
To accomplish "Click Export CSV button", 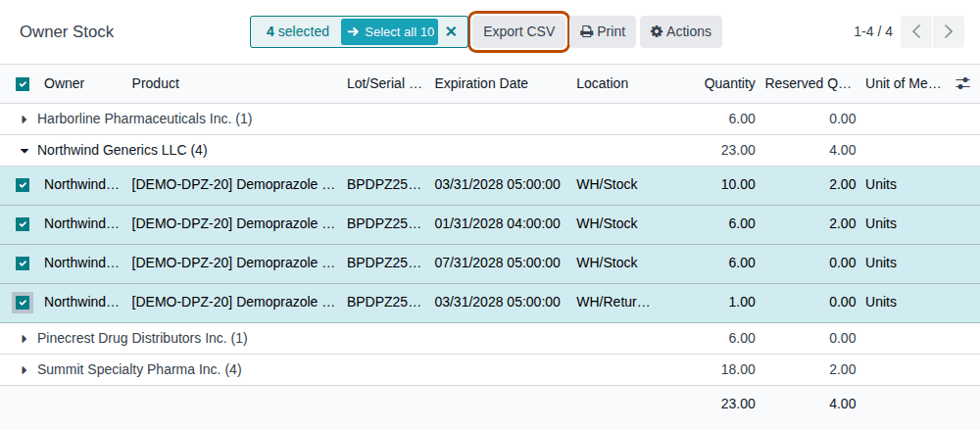I will pos(518,32).
